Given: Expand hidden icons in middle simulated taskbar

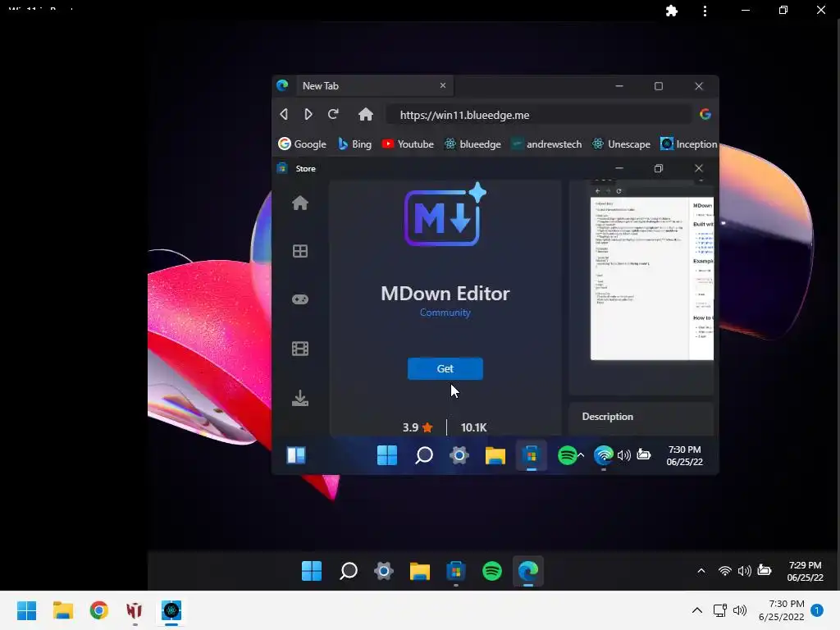Looking at the screenshot, I should click(x=701, y=571).
